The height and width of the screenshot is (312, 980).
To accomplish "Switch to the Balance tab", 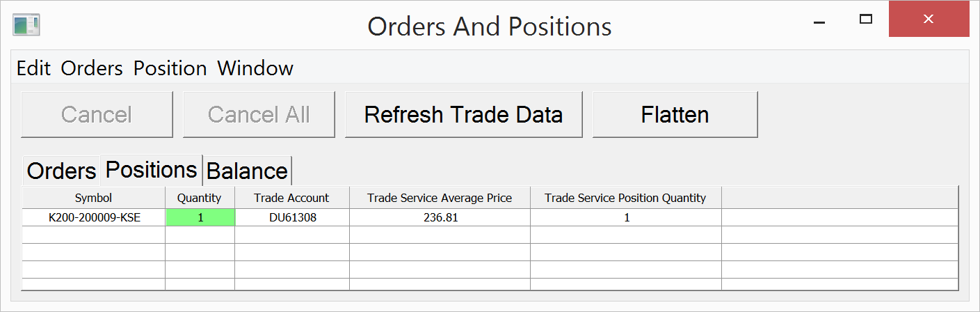I will point(247,171).
